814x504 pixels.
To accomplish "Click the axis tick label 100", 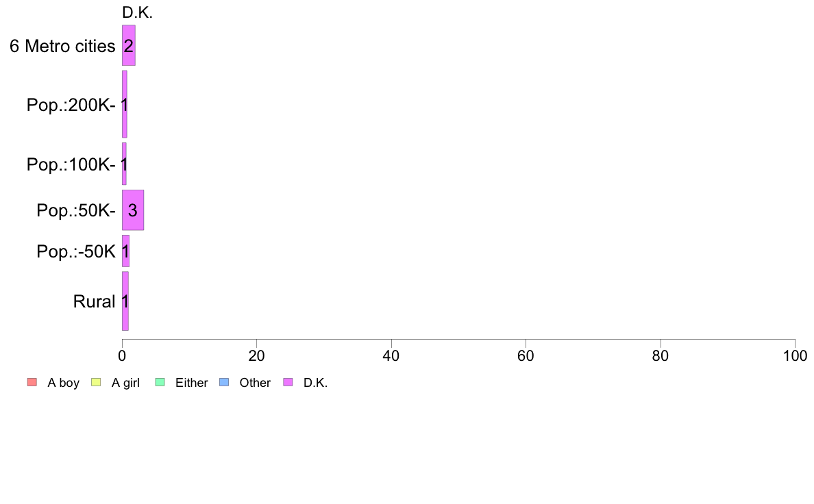I will (795, 355).
